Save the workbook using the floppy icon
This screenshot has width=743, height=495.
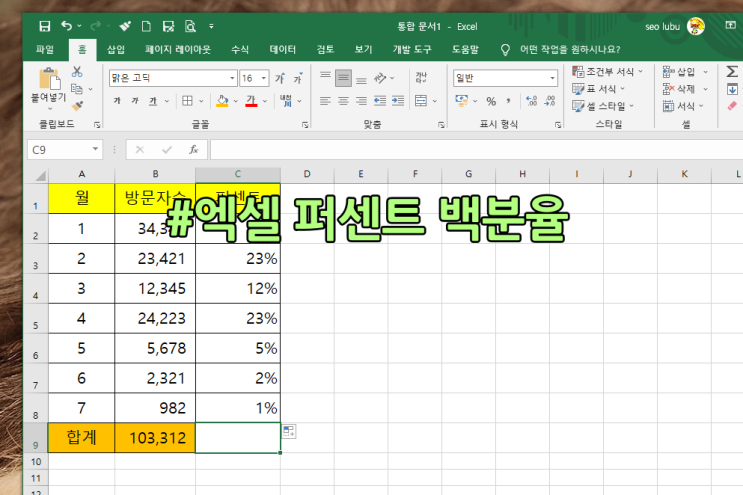click(x=45, y=27)
